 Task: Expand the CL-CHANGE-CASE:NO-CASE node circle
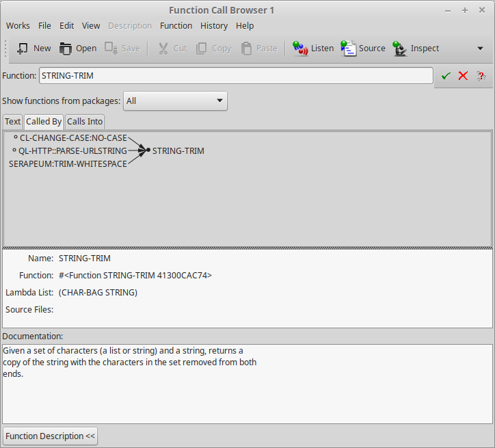[16, 137]
